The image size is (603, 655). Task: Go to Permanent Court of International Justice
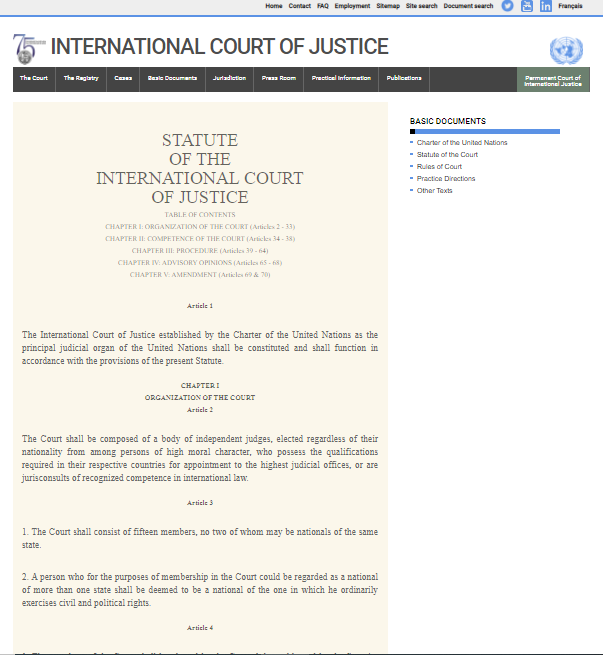pyautogui.click(x=553, y=80)
